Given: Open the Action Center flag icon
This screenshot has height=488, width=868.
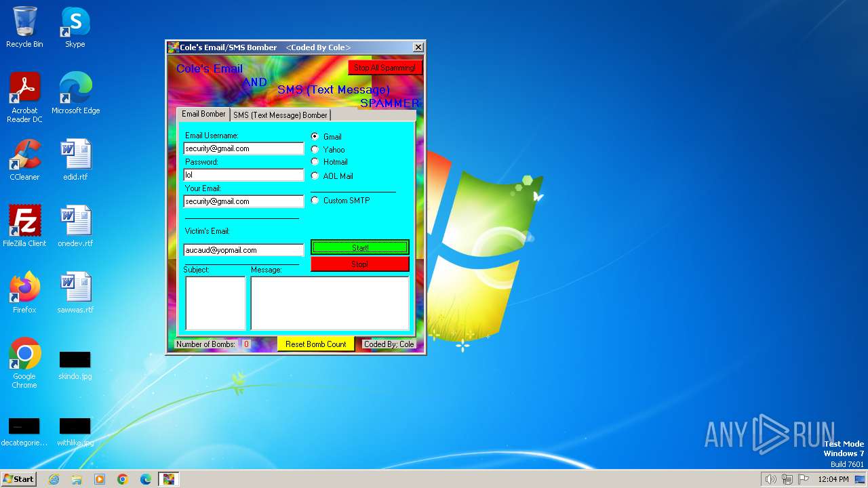Looking at the screenshot, I should coord(804,479).
